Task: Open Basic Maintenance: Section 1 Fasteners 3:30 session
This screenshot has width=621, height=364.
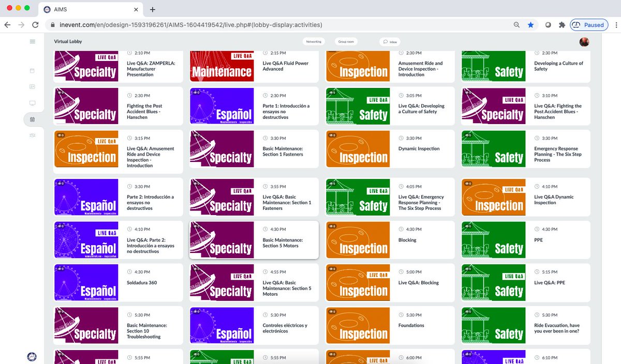Action: point(254,149)
